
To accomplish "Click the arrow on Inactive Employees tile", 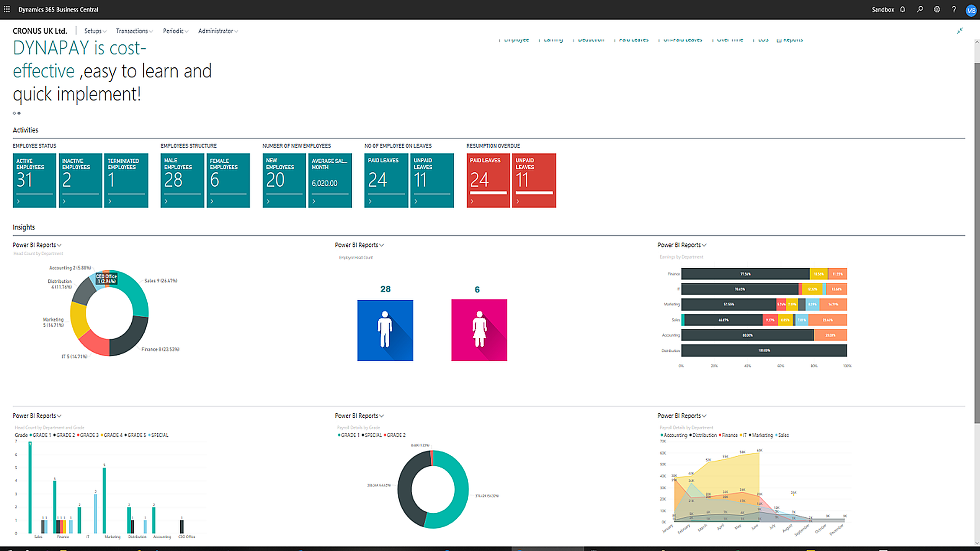I will [x=64, y=201].
